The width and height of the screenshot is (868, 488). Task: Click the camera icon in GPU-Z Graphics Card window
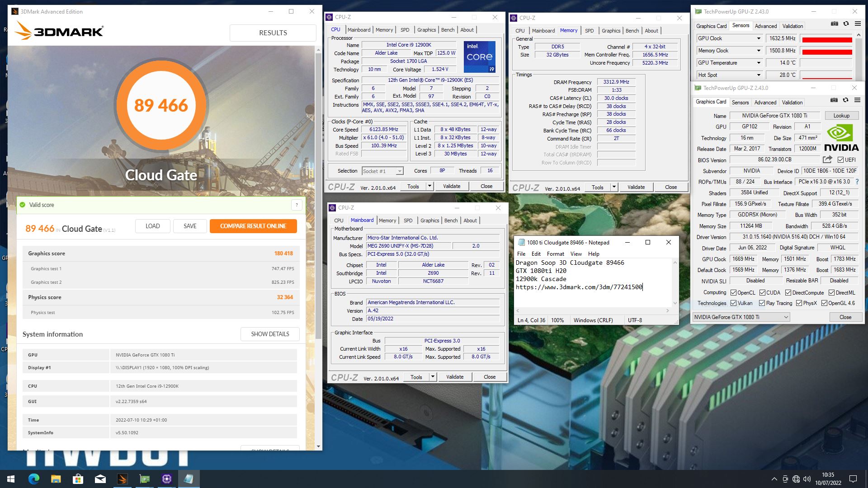tap(834, 100)
